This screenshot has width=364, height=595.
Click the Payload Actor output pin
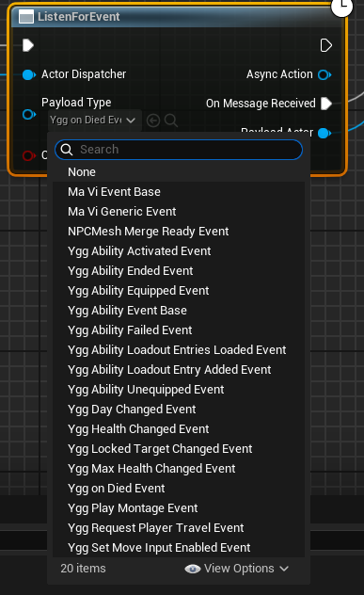point(324,133)
